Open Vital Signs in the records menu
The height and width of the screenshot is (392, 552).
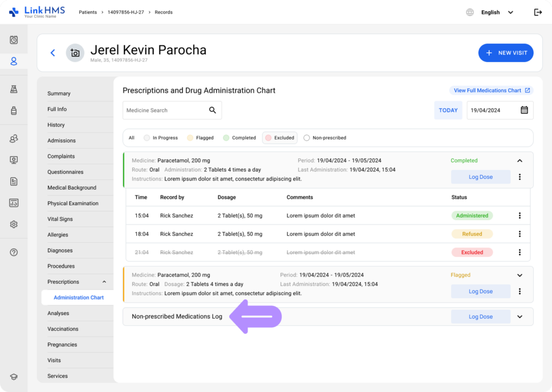pyautogui.click(x=60, y=219)
